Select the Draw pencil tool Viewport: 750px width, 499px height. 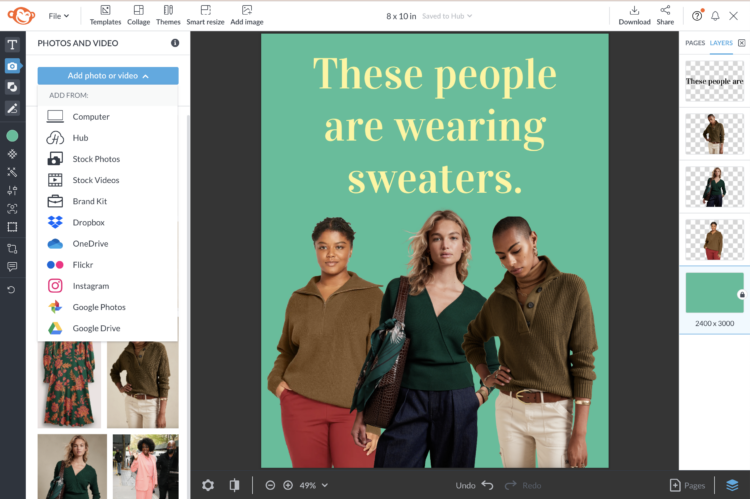pos(12,108)
